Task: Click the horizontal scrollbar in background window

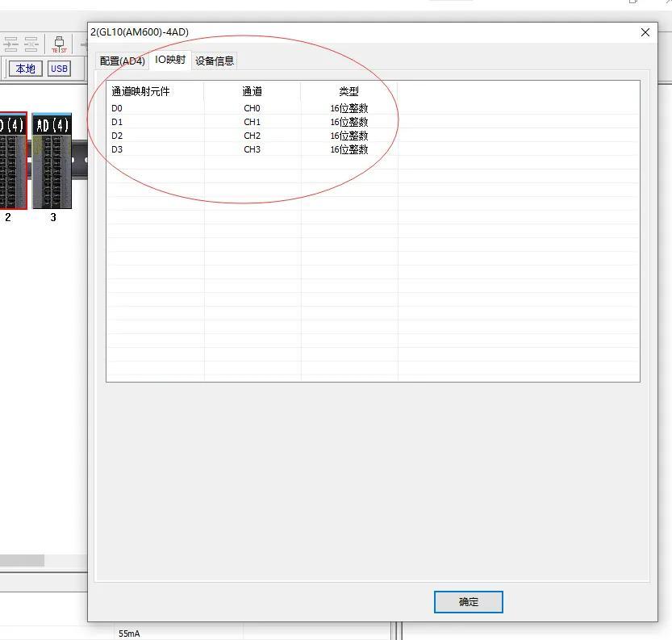Action: (22, 560)
